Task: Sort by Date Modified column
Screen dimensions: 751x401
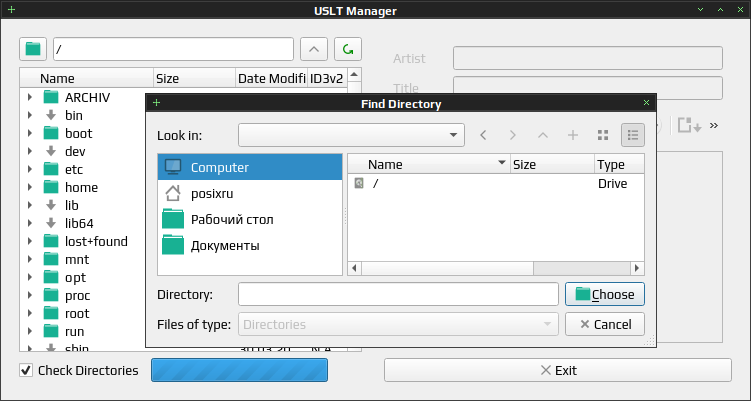Action: click(x=271, y=78)
